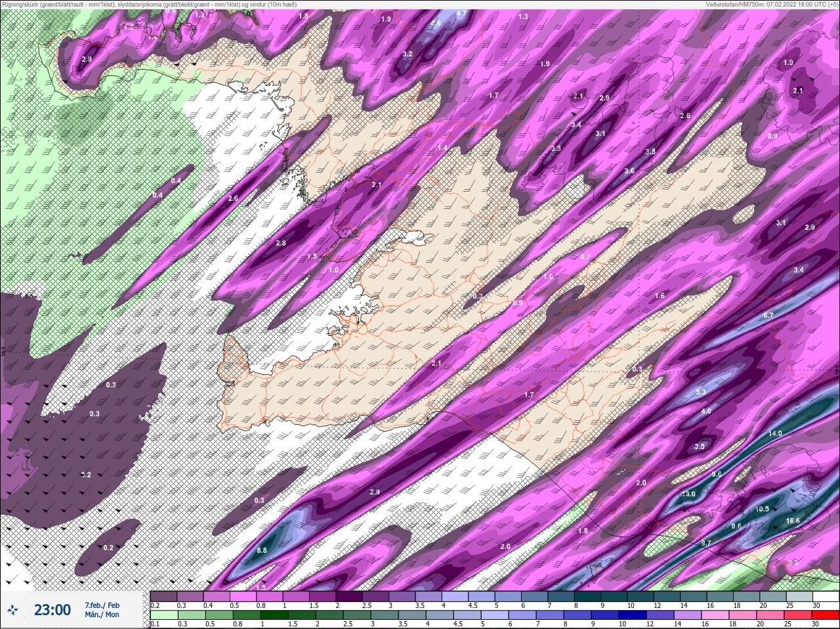Screen dimensions: 840x629
Task: Click the 'Mán./ Mon' weekday text
Action: click(102, 615)
